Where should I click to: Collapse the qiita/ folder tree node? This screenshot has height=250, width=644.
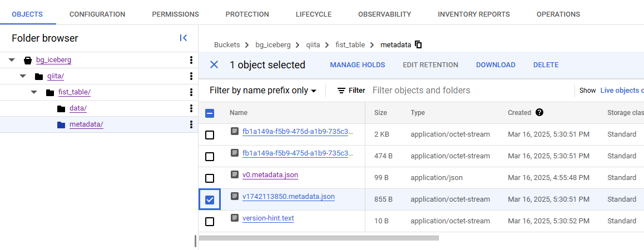click(23, 76)
